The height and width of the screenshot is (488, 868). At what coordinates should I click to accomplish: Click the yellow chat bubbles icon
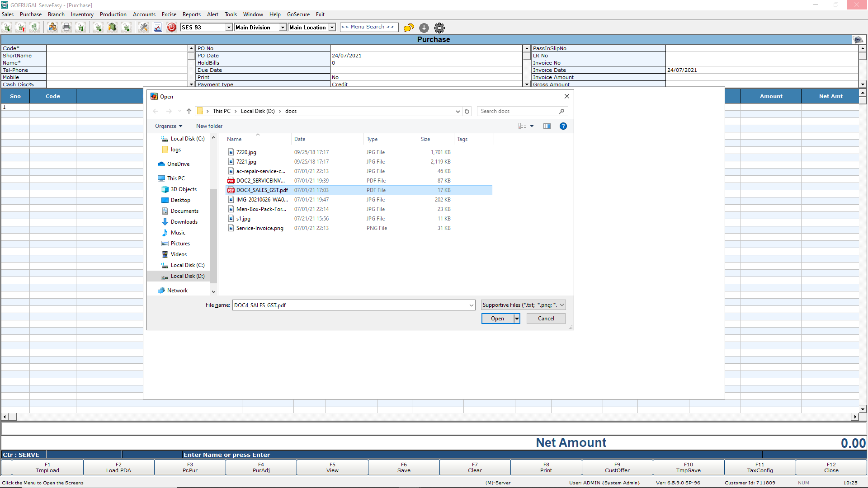tap(409, 28)
